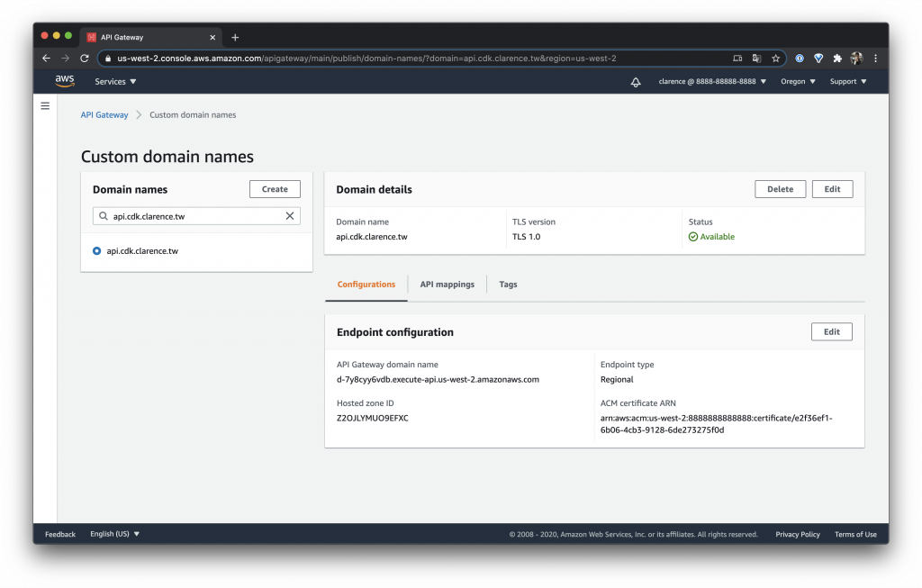Click the browser profile avatar

pyautogui.click(x=856, y=59)
